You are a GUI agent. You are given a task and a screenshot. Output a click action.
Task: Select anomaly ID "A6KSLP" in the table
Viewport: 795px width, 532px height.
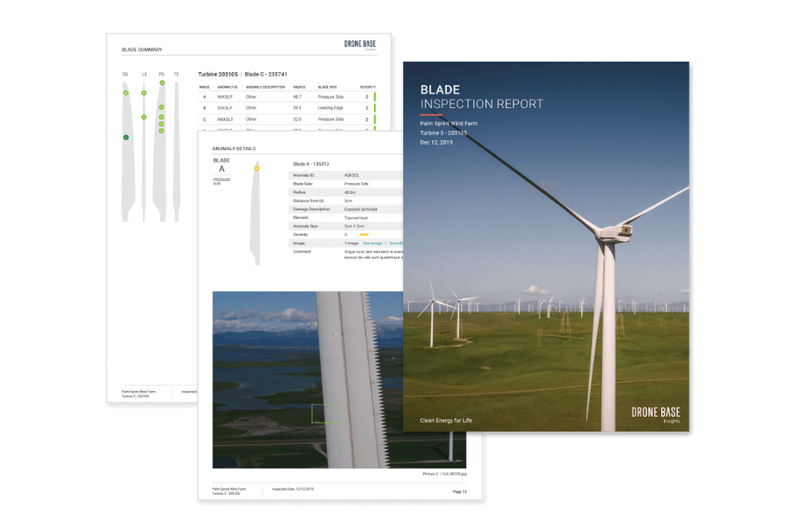click(225, 97)
